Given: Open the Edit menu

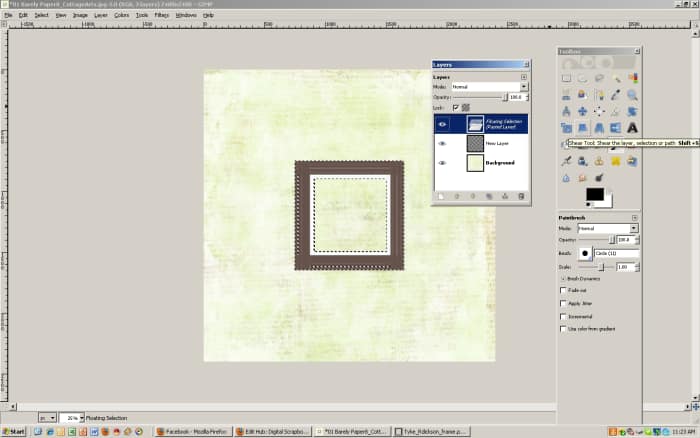Looking at the screenshot, I should (x=23, y=15).
